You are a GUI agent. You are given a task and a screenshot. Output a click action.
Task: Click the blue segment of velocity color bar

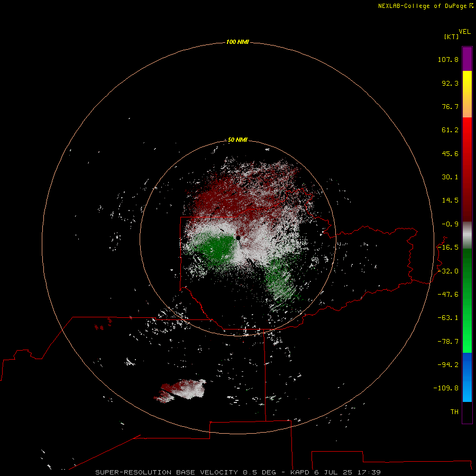(x=467, y=377)
